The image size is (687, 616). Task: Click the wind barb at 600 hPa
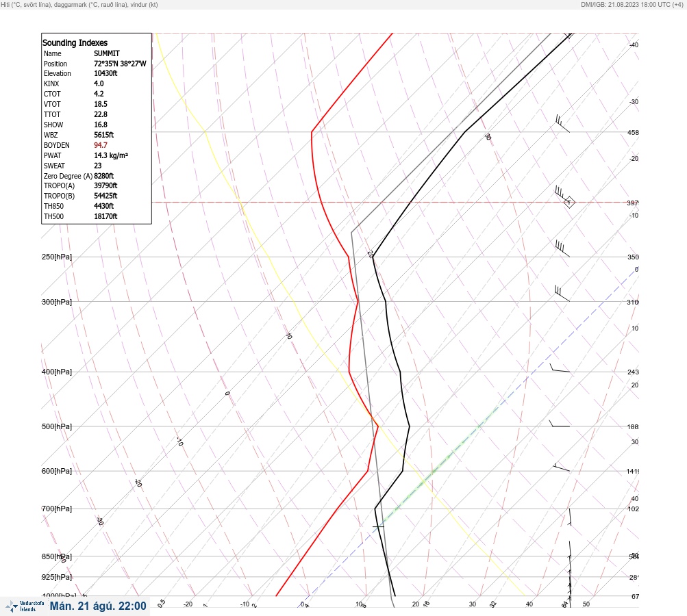point(561,467)
